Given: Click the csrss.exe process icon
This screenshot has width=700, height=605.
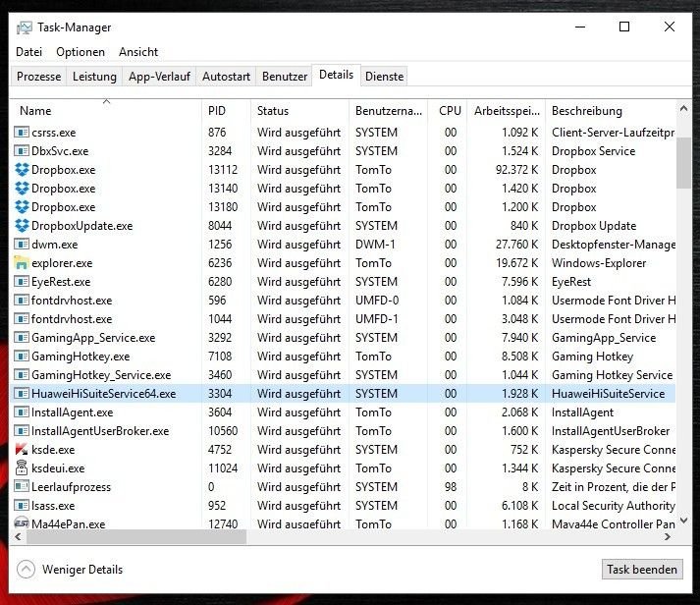Looking at the screenshot, I should [x=22, y=133].
